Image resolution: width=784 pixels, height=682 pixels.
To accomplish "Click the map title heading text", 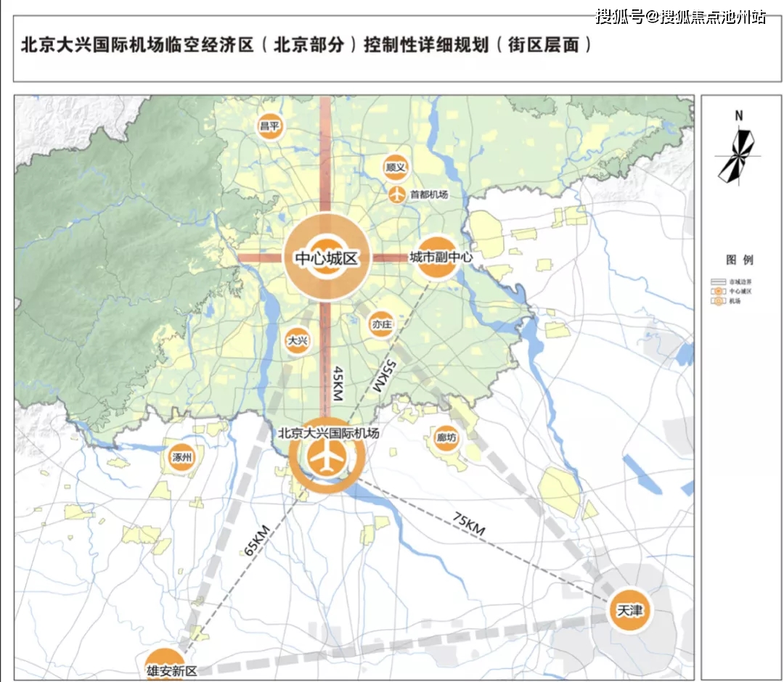I will 306,45.
